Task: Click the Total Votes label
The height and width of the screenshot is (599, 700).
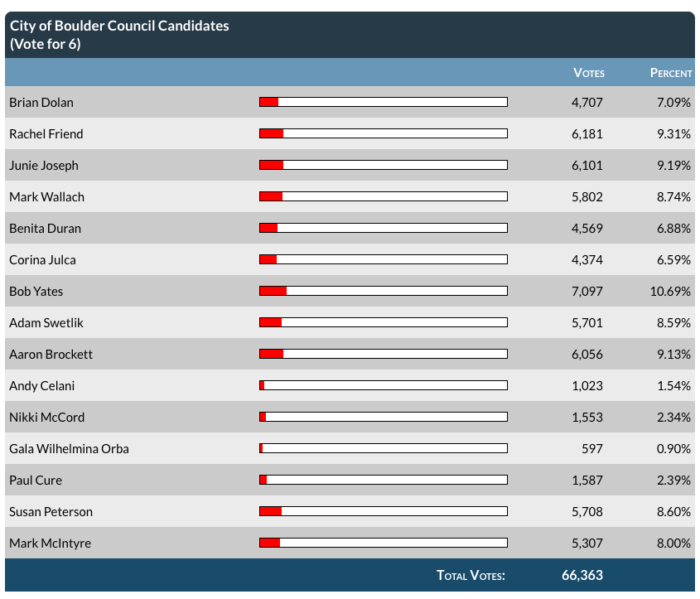Action: 471,575
